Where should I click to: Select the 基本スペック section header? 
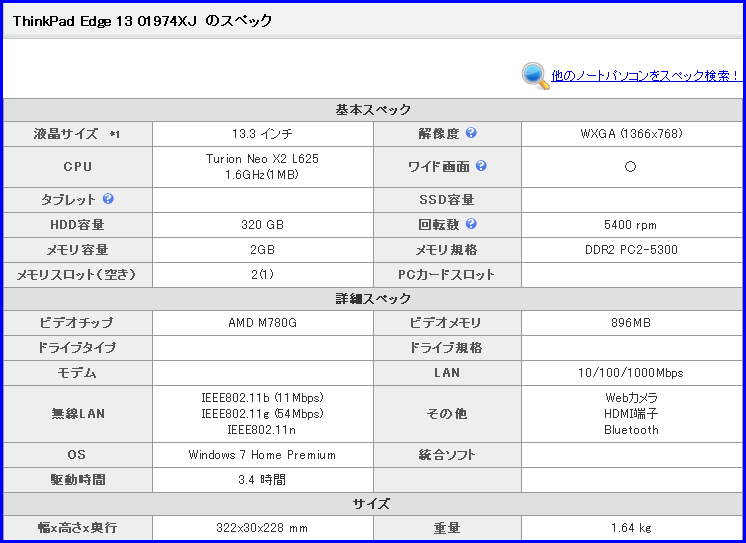(x=373, y=109)
